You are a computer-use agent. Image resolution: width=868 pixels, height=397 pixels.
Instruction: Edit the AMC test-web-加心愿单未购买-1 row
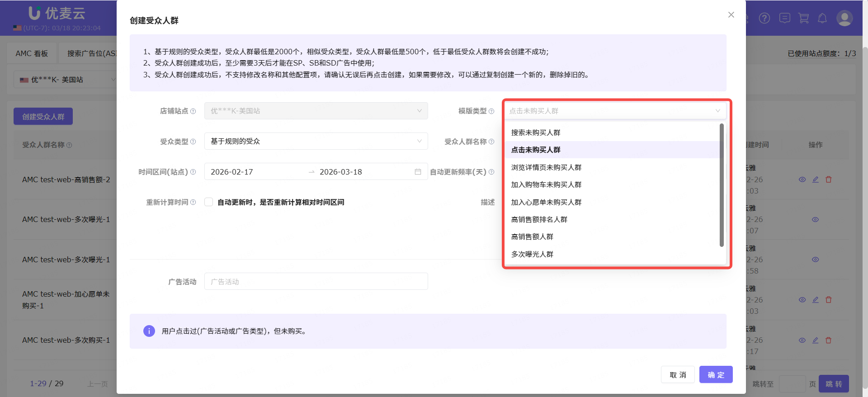tap(816, 300)
